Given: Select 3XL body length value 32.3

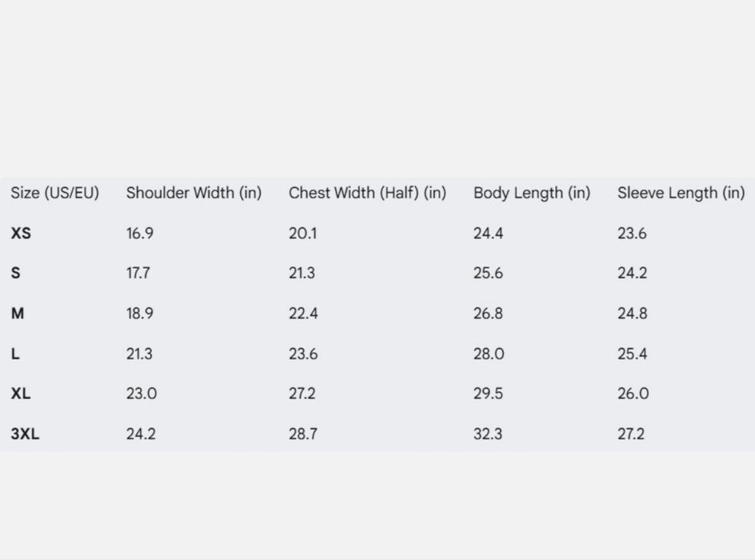Looking at the screenshot, I should (488, 434).
